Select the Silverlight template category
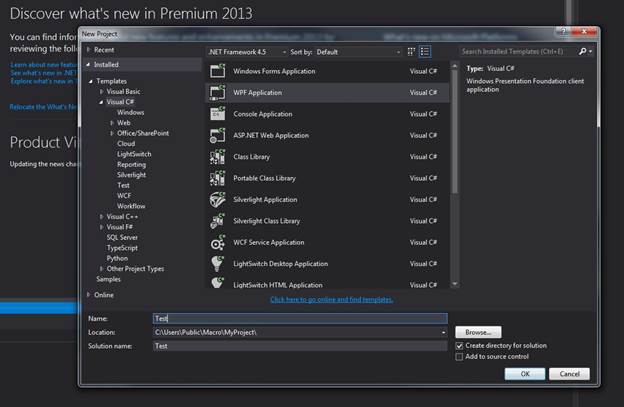This screenshot has width=624, height=407. pos(131,175)
